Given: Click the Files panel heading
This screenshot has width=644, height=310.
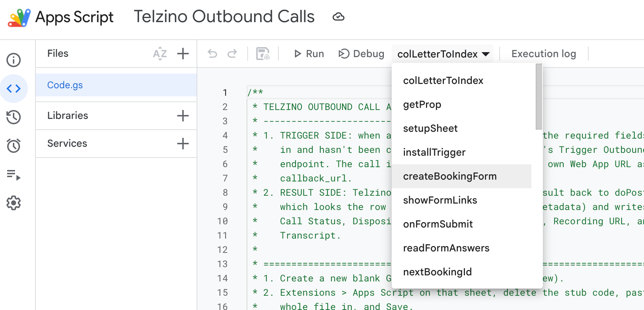Looking at the screenshot, I should pos(58,54).
